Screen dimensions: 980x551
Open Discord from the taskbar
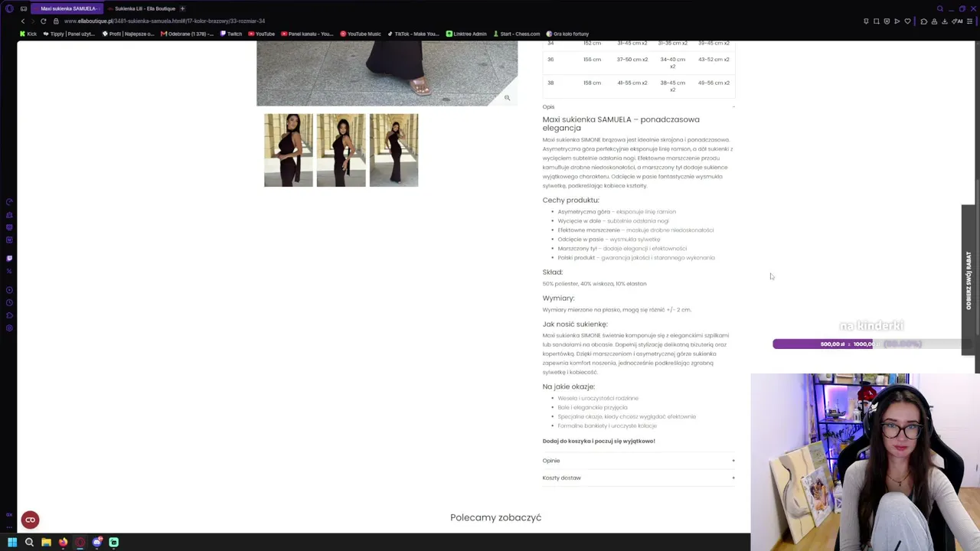point(97,543)
